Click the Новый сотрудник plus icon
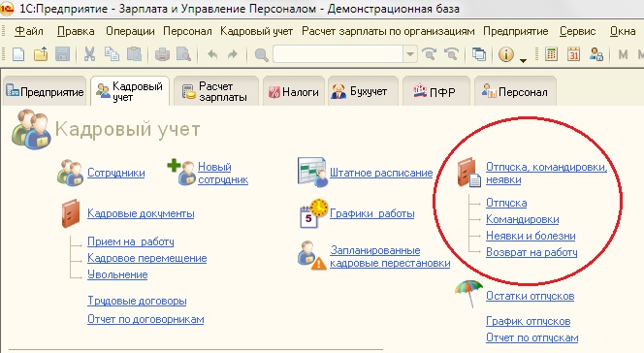 (x=180, y=173)
